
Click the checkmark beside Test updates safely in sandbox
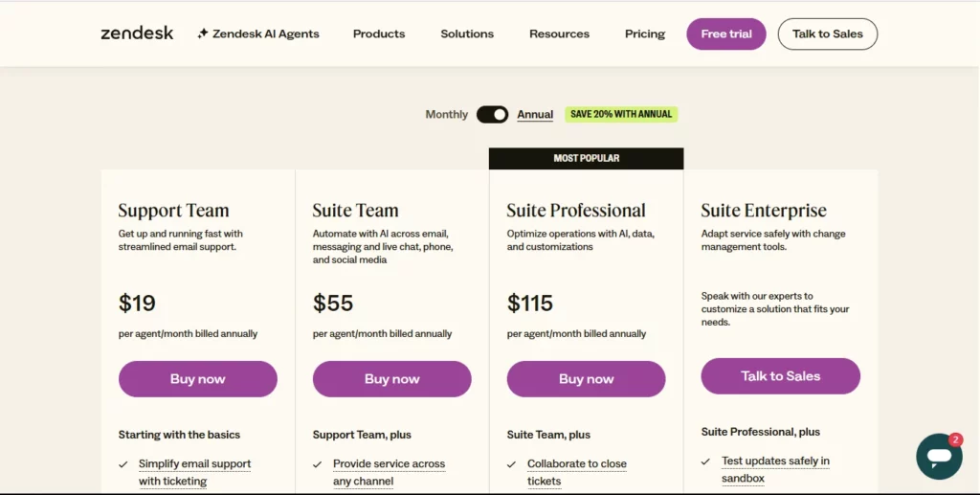pos(706,461)
